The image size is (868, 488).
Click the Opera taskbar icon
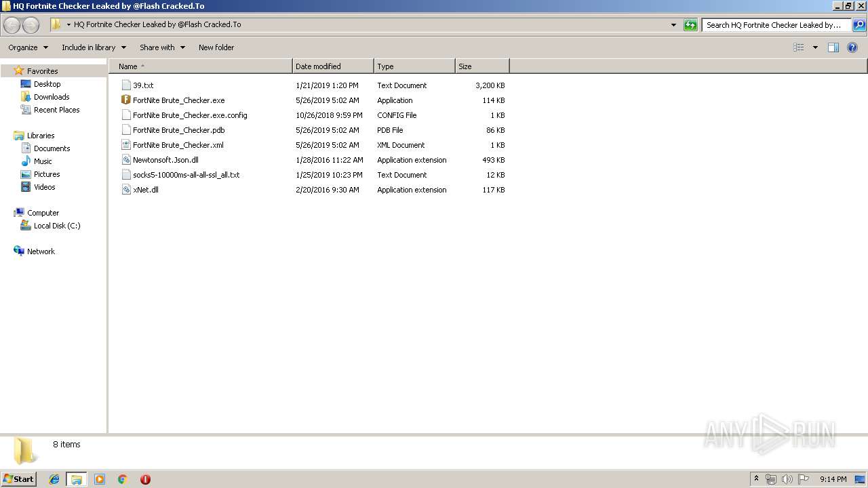145,479
